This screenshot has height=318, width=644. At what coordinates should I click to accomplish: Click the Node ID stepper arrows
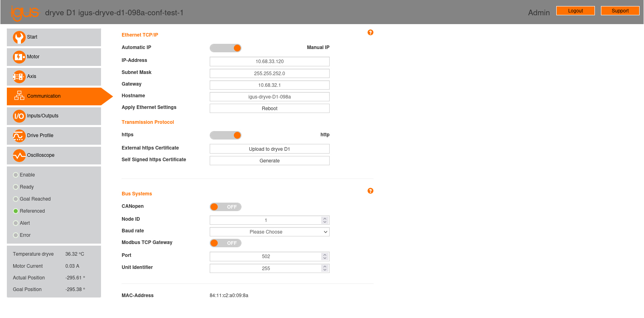[x=325, y=220]
